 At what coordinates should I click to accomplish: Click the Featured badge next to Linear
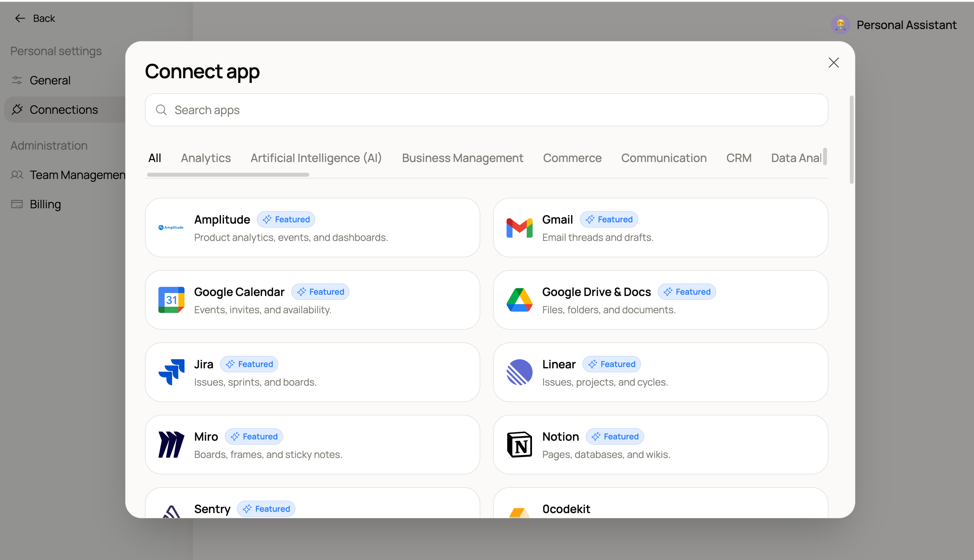[612, 364]
